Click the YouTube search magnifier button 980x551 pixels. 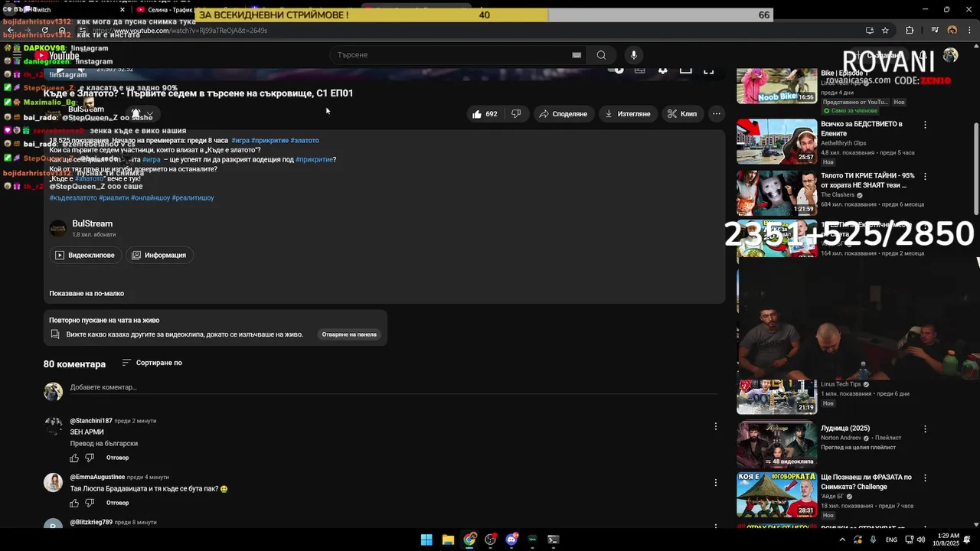[x=601, y=55]
